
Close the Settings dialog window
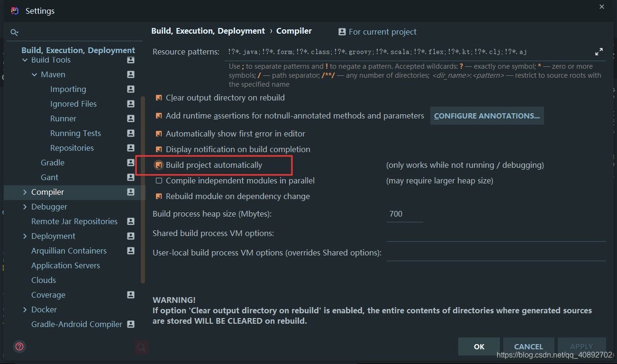tap(602, 7)
